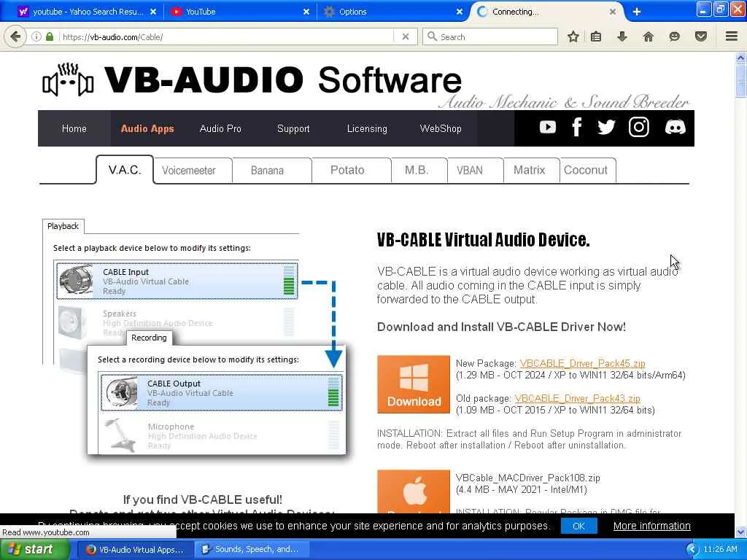Open a new tab with plus button

point(636,12)
